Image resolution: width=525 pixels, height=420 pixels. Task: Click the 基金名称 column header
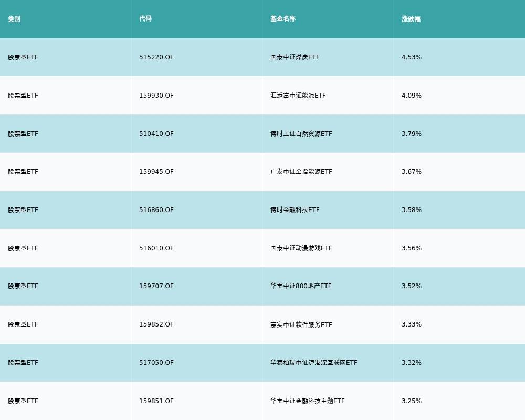pos(283,19)
